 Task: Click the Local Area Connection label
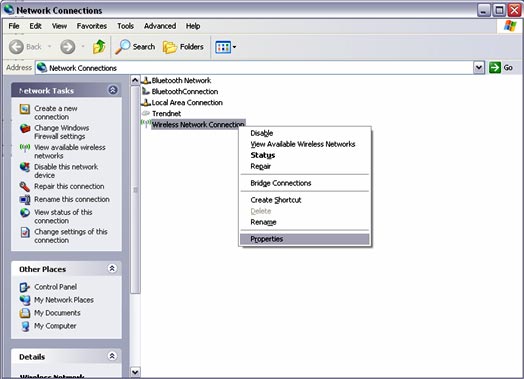pyautogui.click(x=187, y=103)
